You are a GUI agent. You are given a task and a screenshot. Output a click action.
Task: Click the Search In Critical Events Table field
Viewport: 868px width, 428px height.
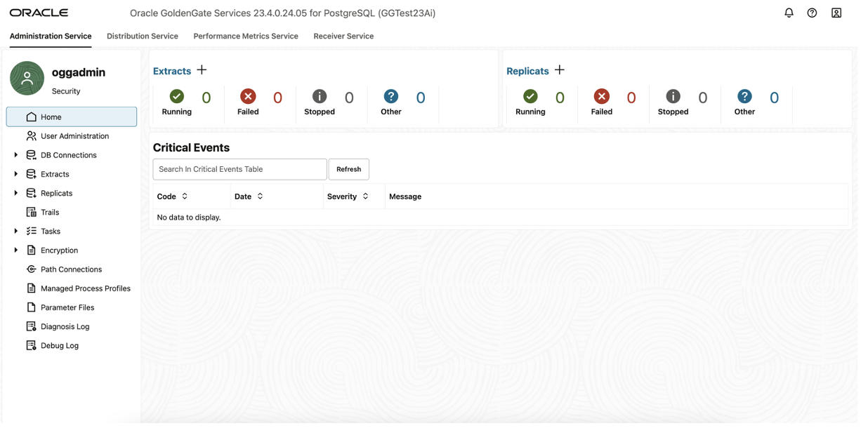pyautogui.click(x=239, y=169)
